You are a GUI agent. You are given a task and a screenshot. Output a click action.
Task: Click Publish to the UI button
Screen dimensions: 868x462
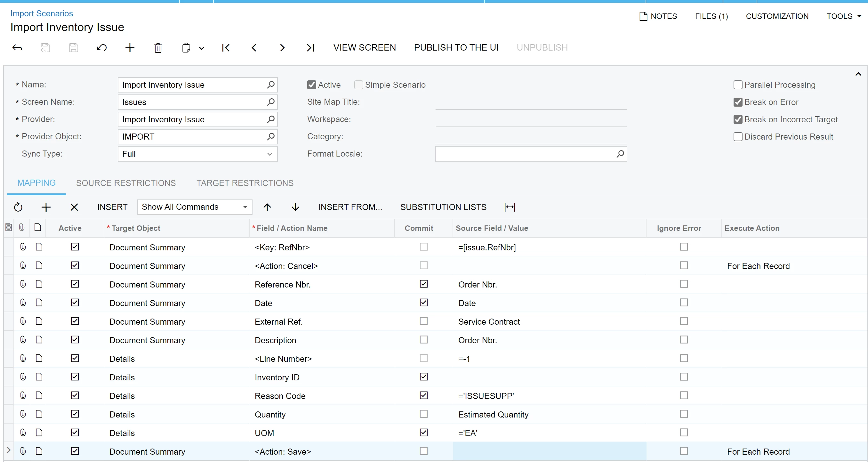tap(456, 47)
